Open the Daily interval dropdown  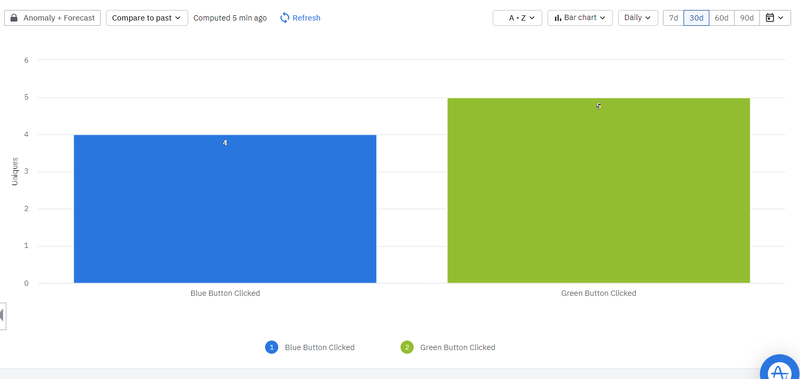(x=638, y=18)
